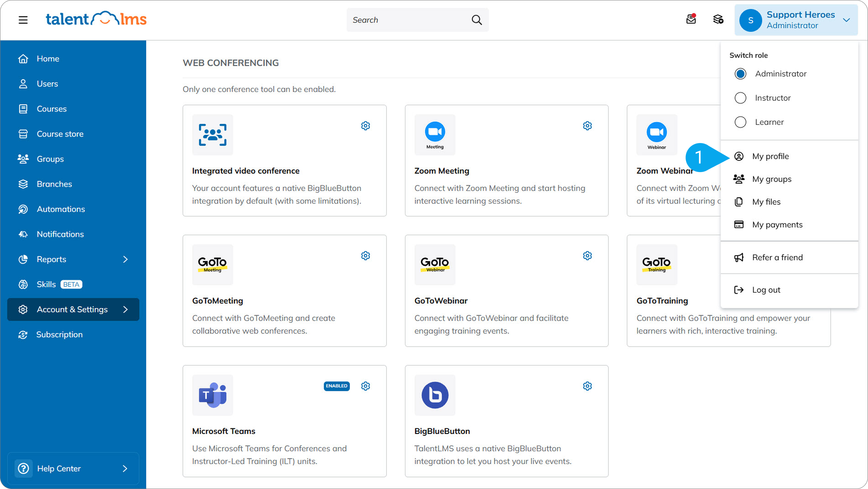Expand the Help Center chevron
Image resolution: width=868 pixels, height=489 pixels.
pyautogui.click(x=125, y=468)
